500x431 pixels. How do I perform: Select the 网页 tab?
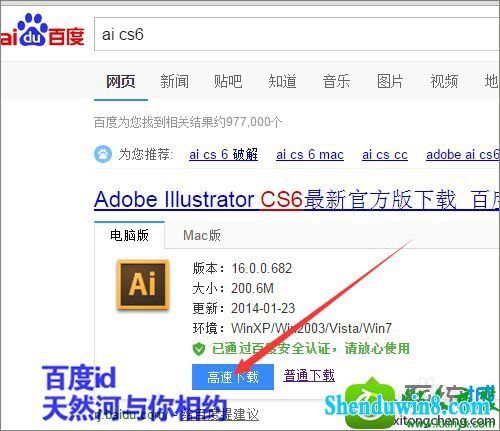[x=121, y=81]
